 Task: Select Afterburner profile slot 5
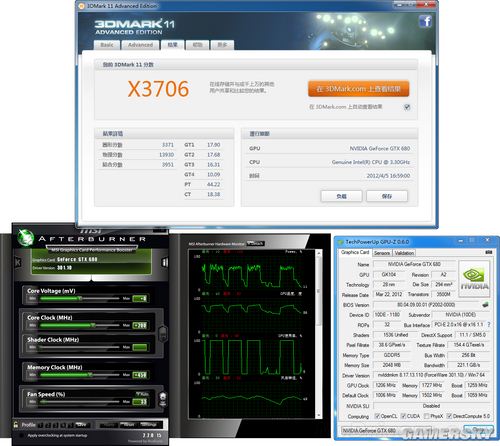coord(71,425)
